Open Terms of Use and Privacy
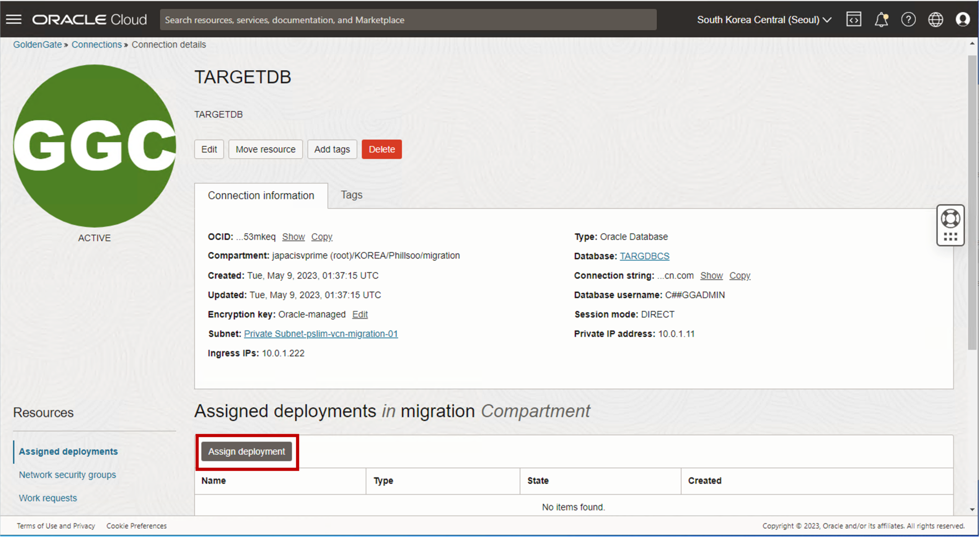This screenshot has height=537, width=980. point(56,525)
